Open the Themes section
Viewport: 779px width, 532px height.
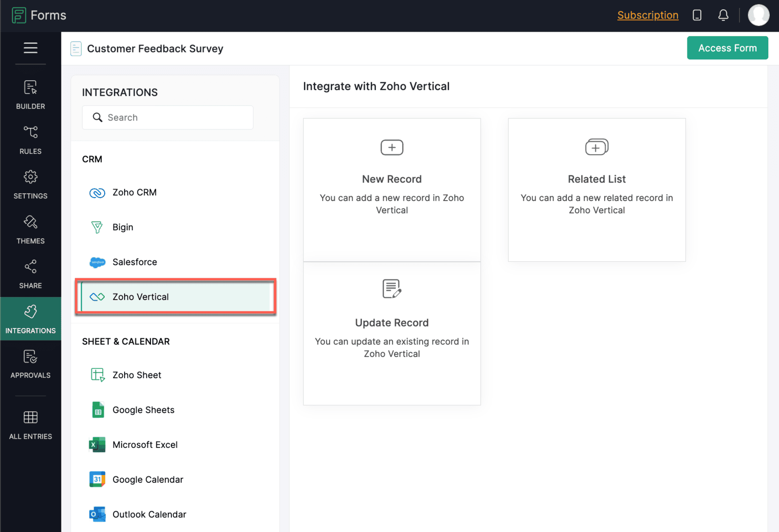tap(30, 230)
